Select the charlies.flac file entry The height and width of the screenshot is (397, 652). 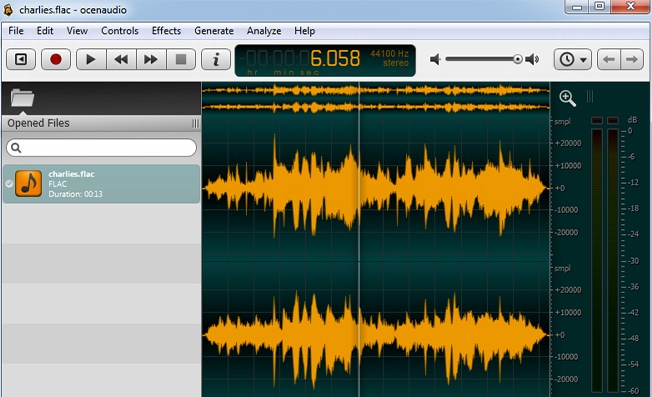(x=101, y=184)
